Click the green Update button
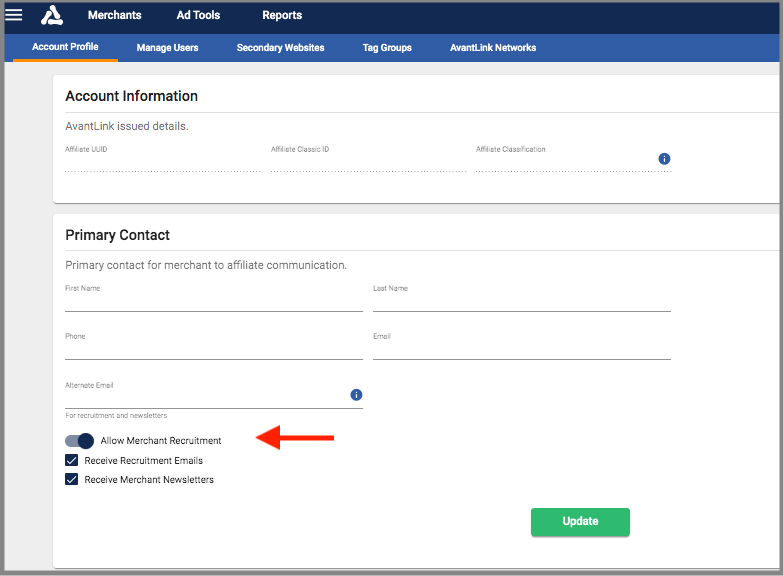 pyautogui.click(x=580, y=522)
